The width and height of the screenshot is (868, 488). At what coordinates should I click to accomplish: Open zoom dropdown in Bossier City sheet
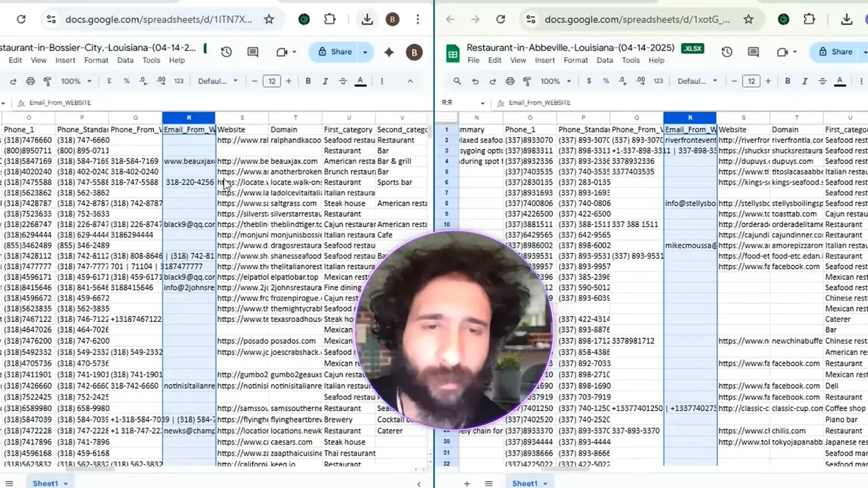click(x=76, y=81)
